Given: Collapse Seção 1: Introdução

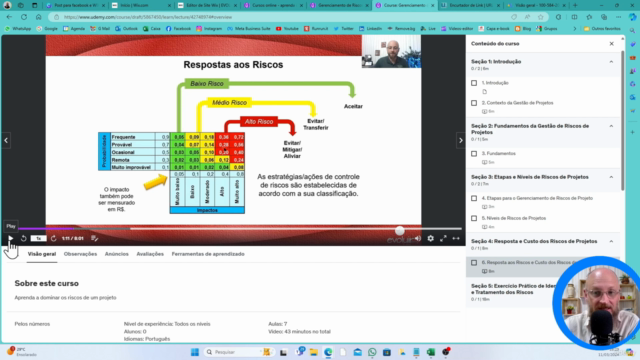Looking at the screenshot, I should tap(611, 62).
